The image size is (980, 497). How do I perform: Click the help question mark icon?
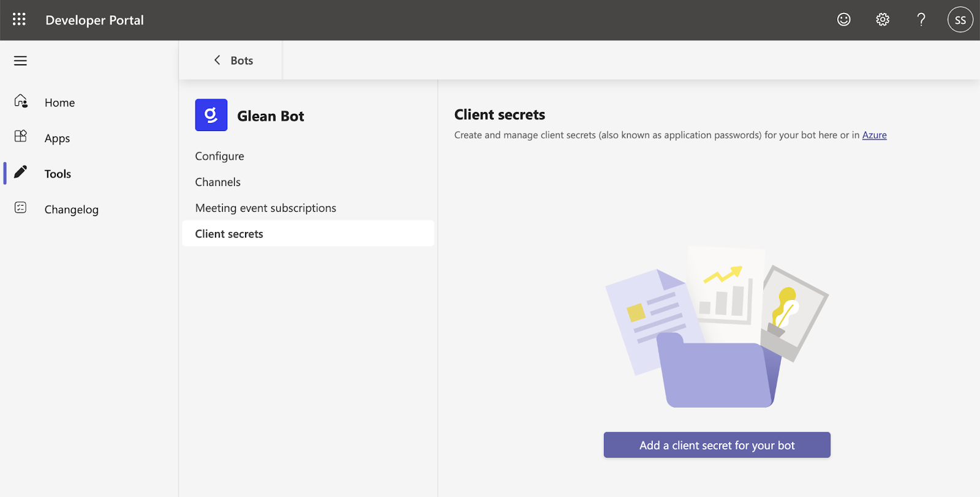[x=921, y=20]
